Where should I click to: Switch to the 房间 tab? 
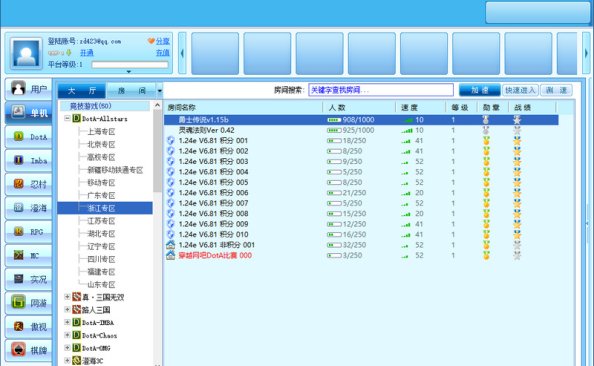(131, 91)
